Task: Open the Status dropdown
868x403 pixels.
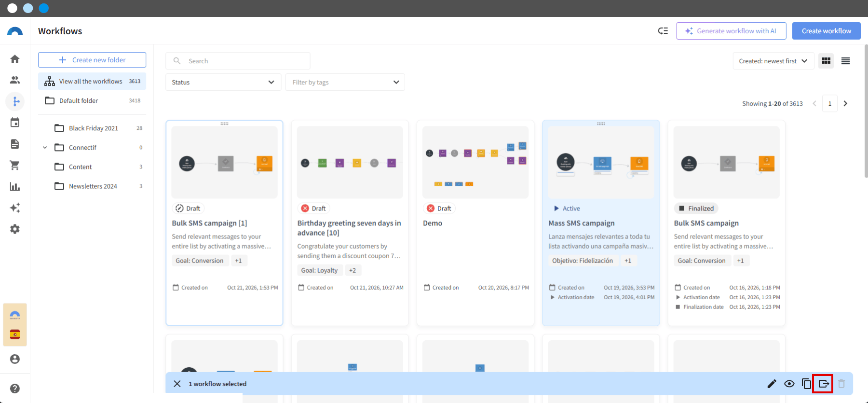Action: coord(223,82)
